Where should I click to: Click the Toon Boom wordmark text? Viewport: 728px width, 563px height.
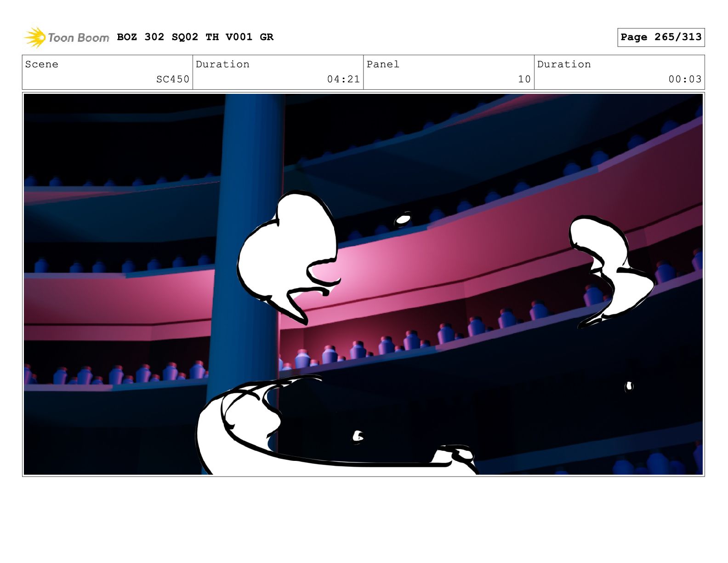(78, 38)
